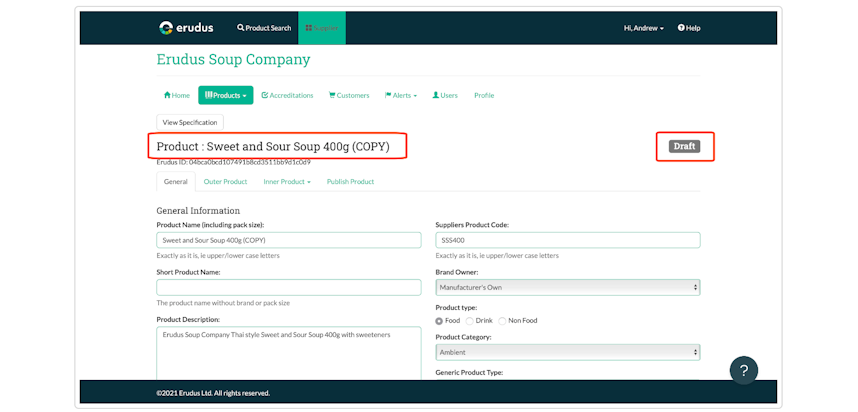This screenshot has height=412, width=858.
Task: Expand the Hi, Andrew user menu
Action: pyautogui.click(x=644, y=28)
